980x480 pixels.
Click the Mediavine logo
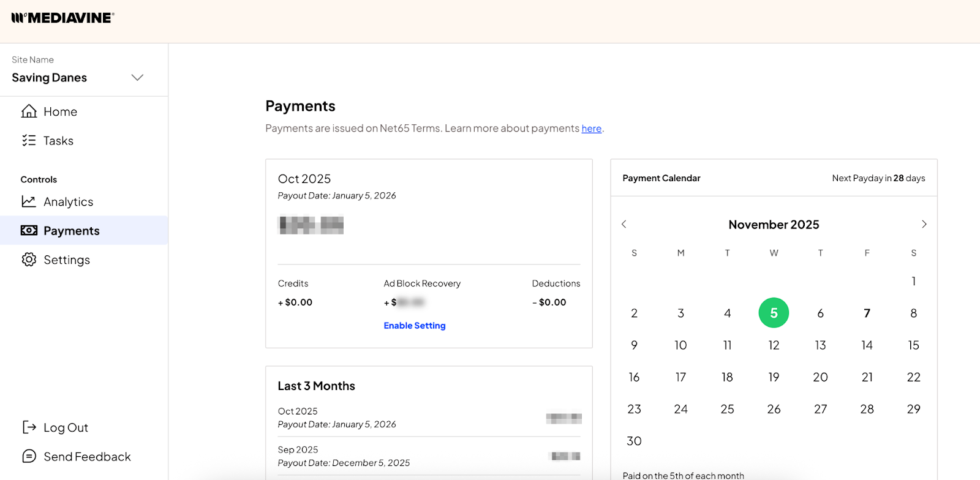(x=62, y=18)
